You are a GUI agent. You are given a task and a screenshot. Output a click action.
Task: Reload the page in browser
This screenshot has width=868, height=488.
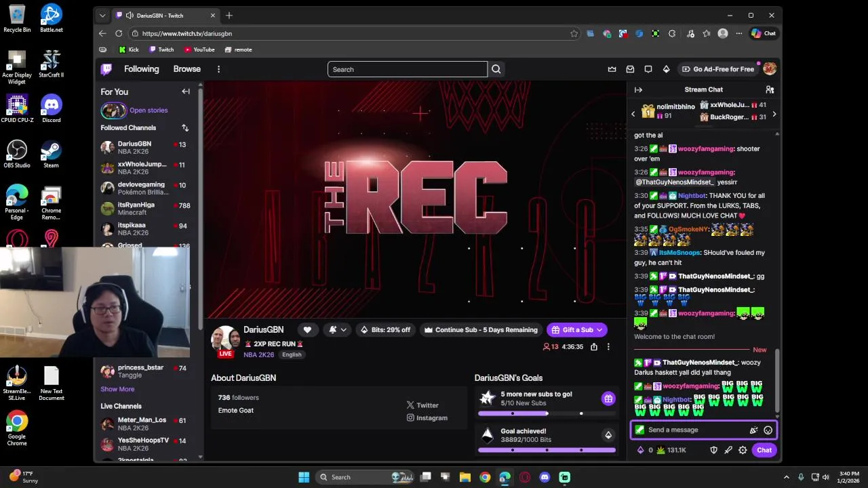coord(119,33)
